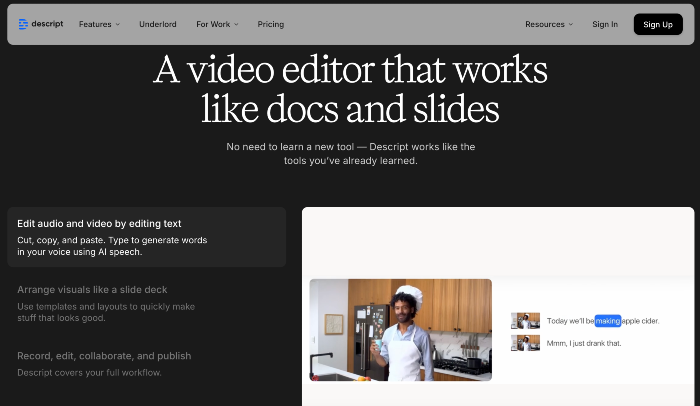Click the text 'Descript covers your full workflow.'

[89, 373]
